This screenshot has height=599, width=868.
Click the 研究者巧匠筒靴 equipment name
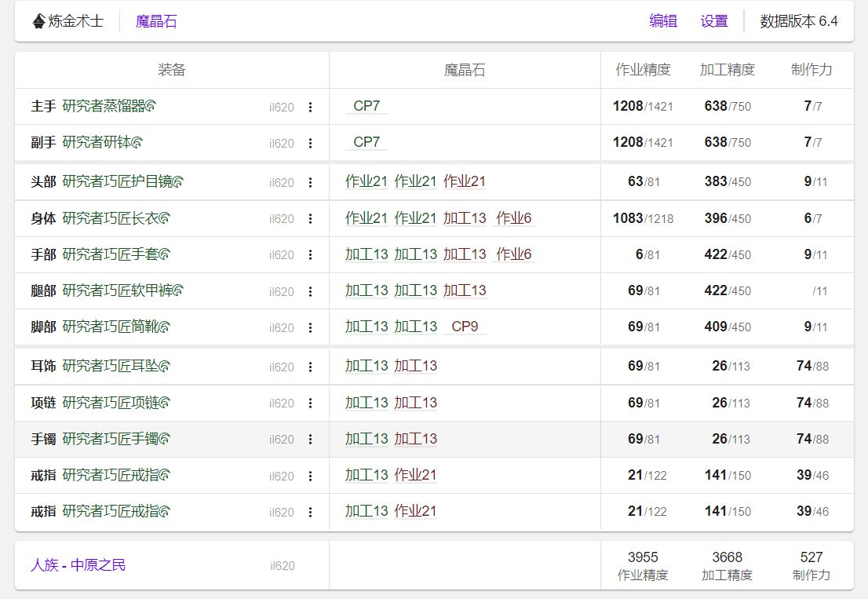(x=111, y=327)
